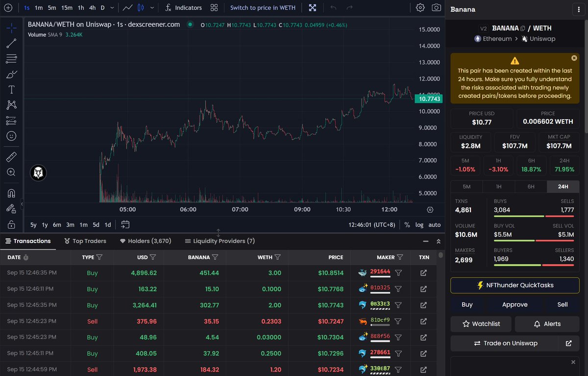The height and width of the screenshot is (376, 588).
Task: Expand chart style dropdown arrow
Action: pyautogui.click(x=153, y=8)
